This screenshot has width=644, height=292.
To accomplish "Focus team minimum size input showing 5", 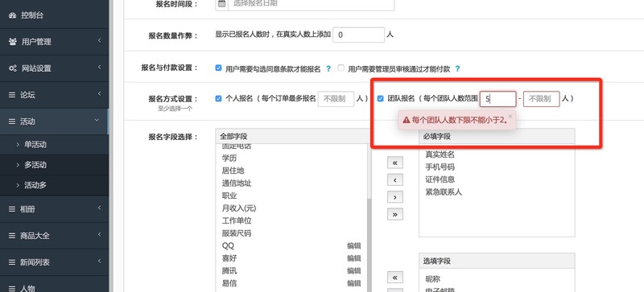I will (x=497, y=99).
